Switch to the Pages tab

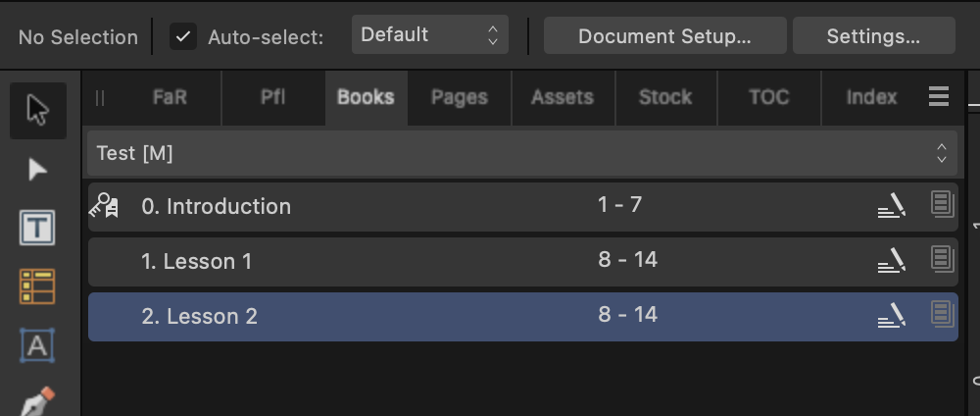[x=460, y=97]
